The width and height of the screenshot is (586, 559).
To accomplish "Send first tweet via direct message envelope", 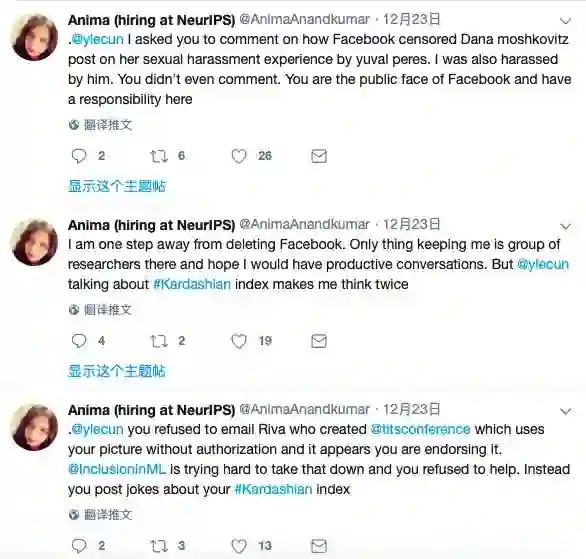I will pos(319,156).
